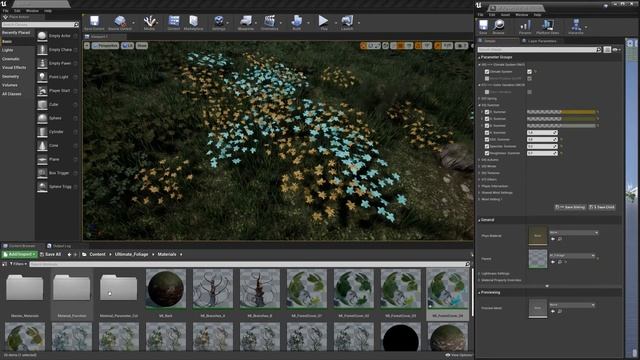
Task: Open the Parent material dropdown
Action: [572, 256]
